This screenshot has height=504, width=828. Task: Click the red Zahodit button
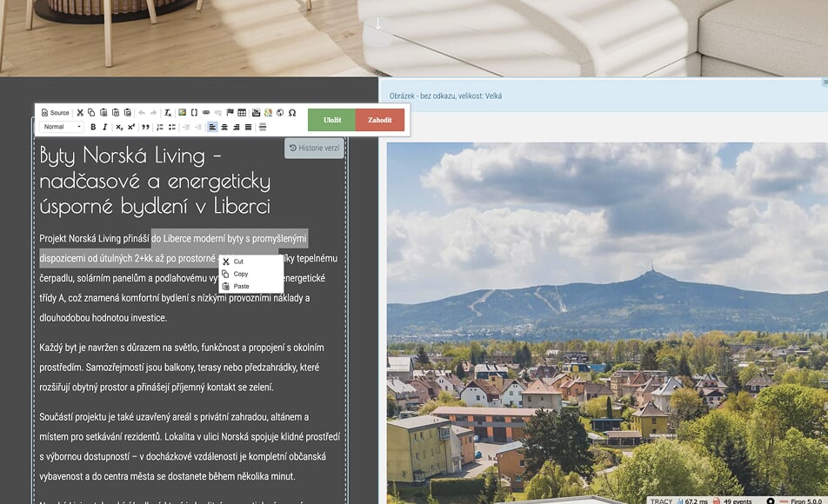[380, 120]
